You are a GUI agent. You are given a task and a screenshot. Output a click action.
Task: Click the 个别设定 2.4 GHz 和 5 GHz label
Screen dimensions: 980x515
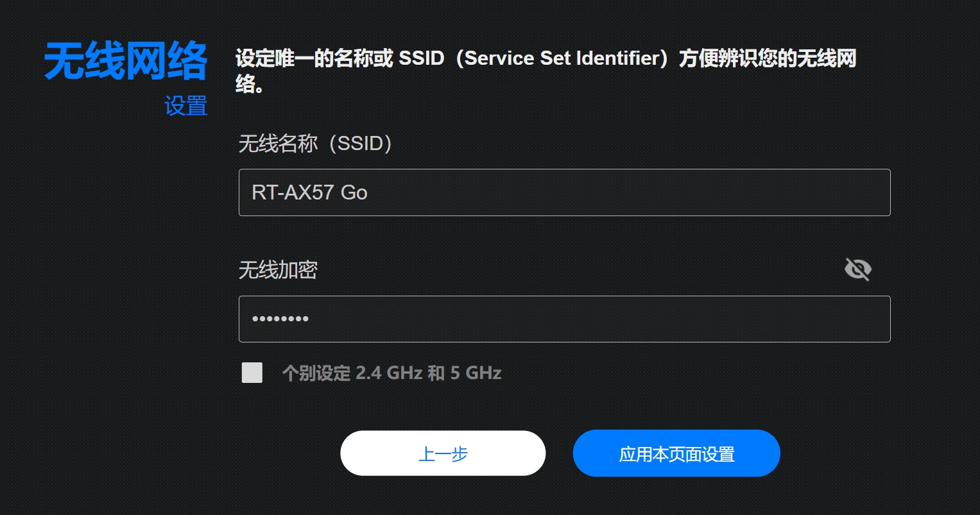392,373
